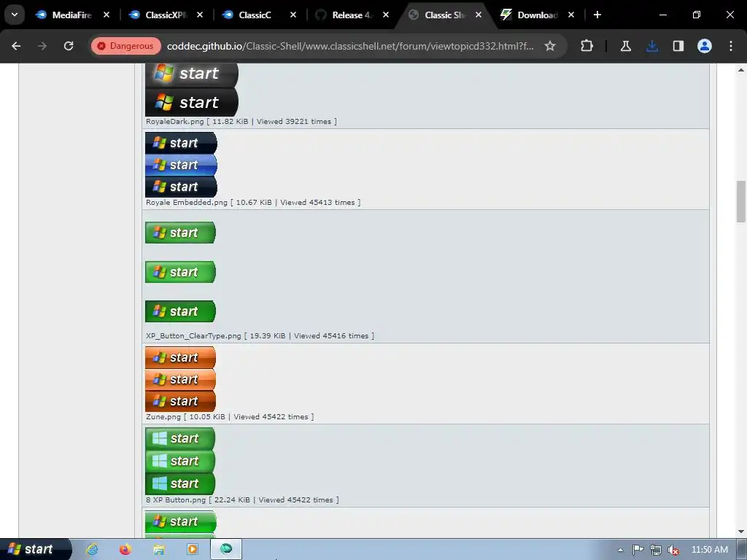Select 'Viewed 45416 times' text
747x560 pixels.
pyautogui.click(x=331, y=335)
